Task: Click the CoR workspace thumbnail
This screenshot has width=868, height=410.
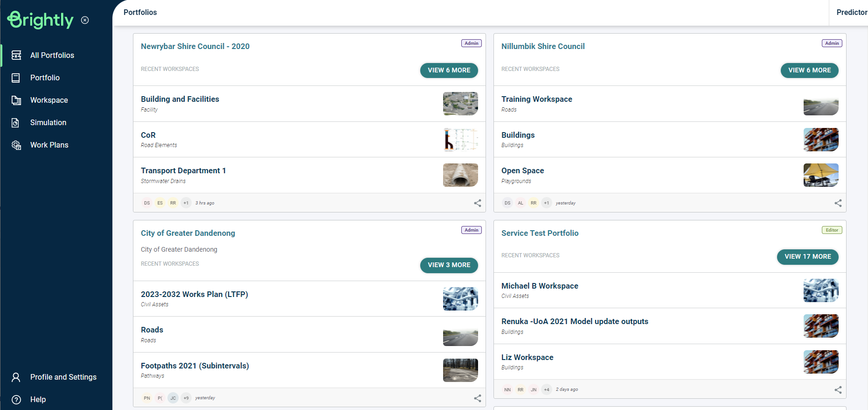Action: [x=460, y=140]
